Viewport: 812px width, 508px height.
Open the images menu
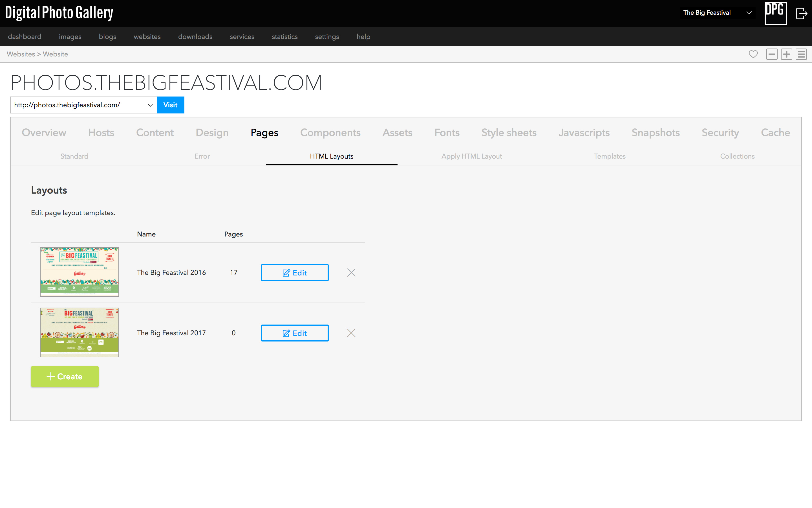(x=70, y=37)
